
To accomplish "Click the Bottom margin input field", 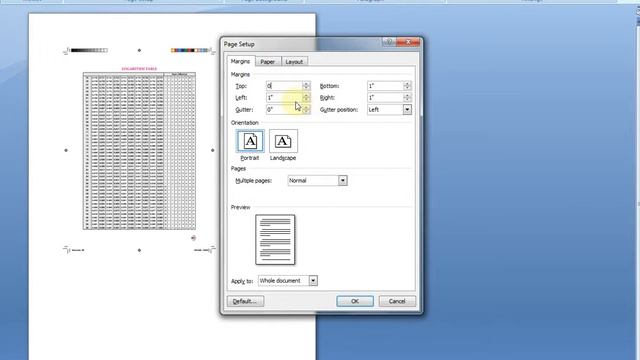I will coord(385,86).
